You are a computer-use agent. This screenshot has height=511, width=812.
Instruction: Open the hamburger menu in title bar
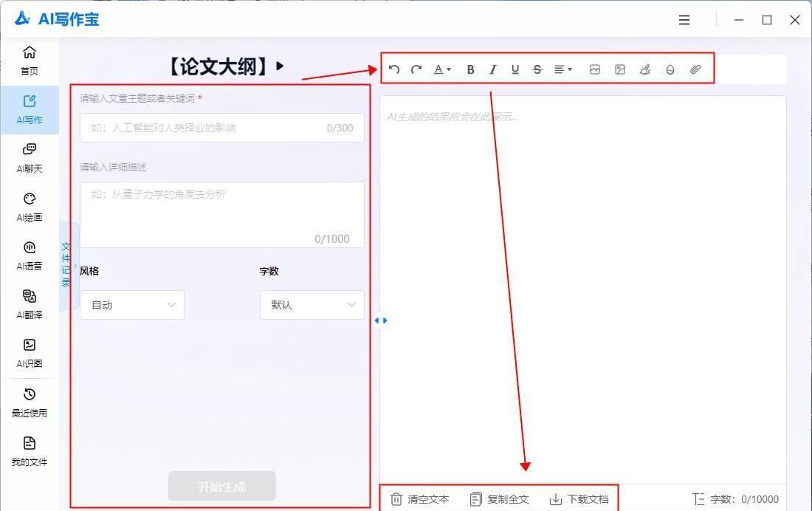(x=684, y=20)
